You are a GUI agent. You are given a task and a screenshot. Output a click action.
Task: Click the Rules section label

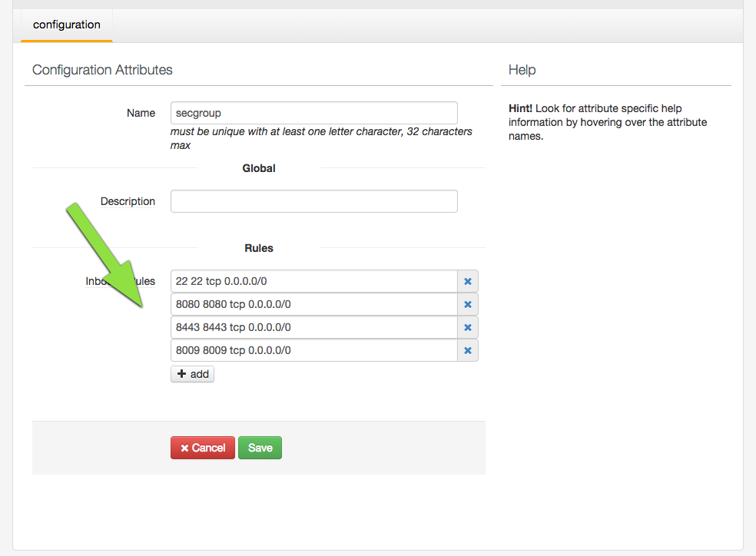(258, 247)
